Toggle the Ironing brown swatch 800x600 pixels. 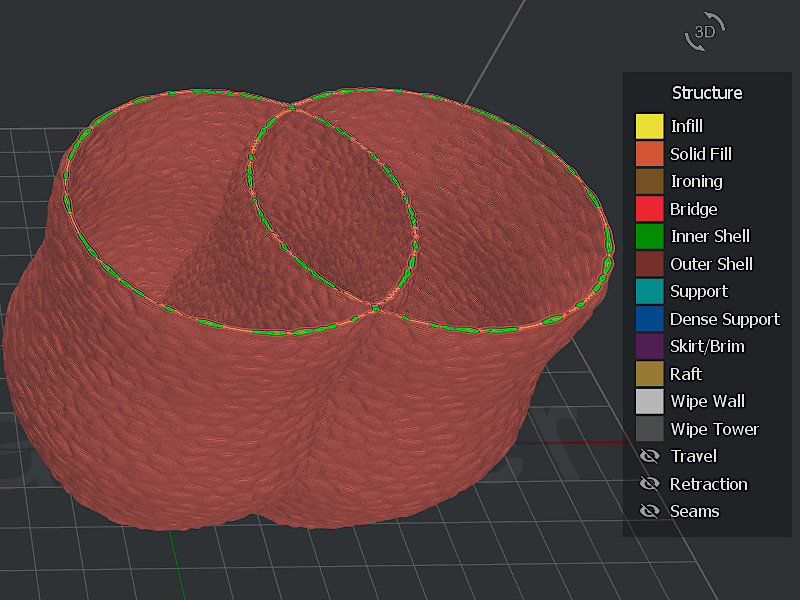(x=649, y=181)
